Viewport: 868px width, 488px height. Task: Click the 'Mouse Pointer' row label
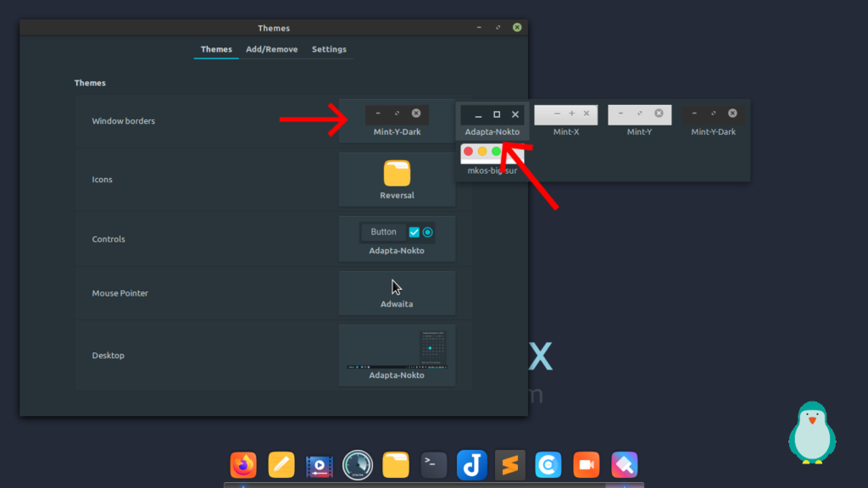click(120, 293)
